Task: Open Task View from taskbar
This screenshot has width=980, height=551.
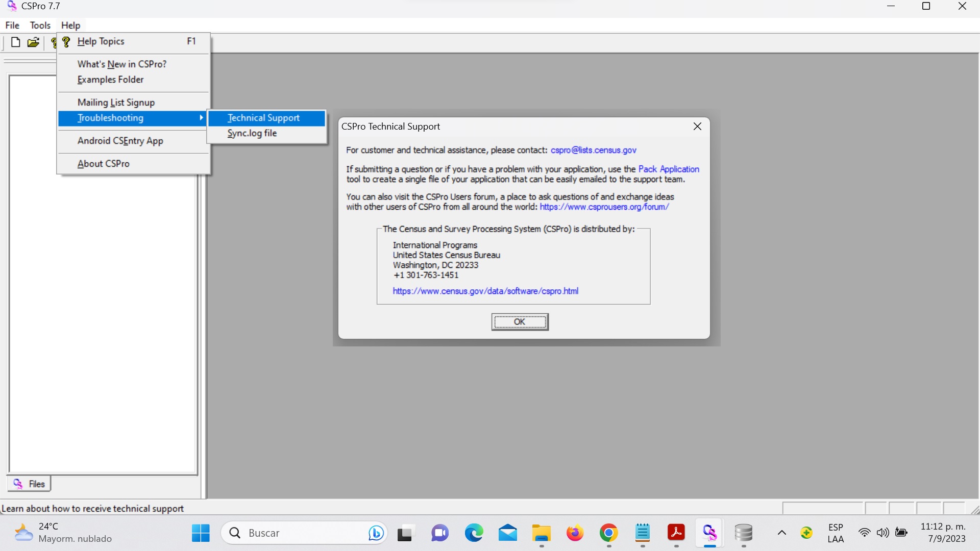Action: click(405, 533)
